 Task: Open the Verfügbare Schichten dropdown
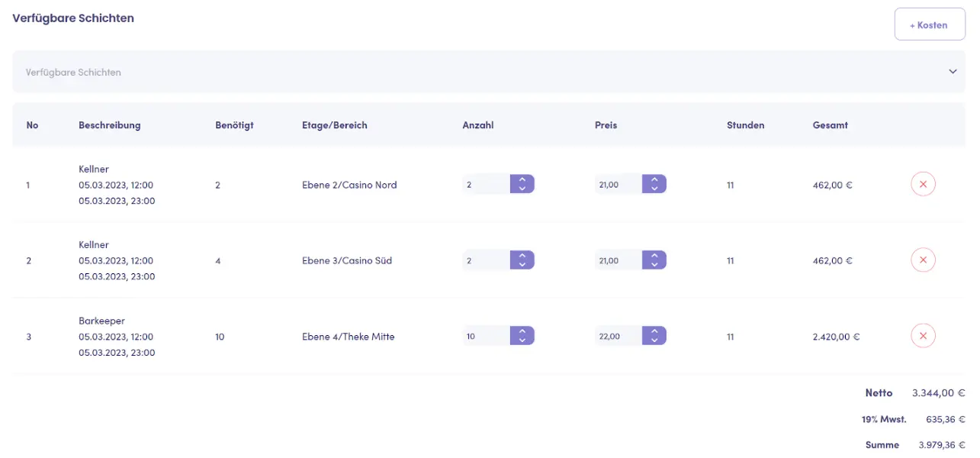point(488,72)
